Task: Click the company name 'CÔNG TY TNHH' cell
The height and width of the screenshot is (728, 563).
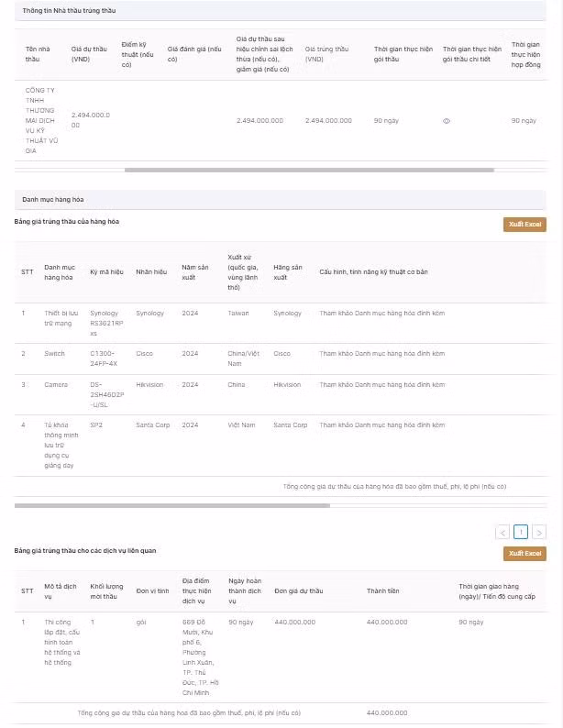Action: [x=40, y=119]
